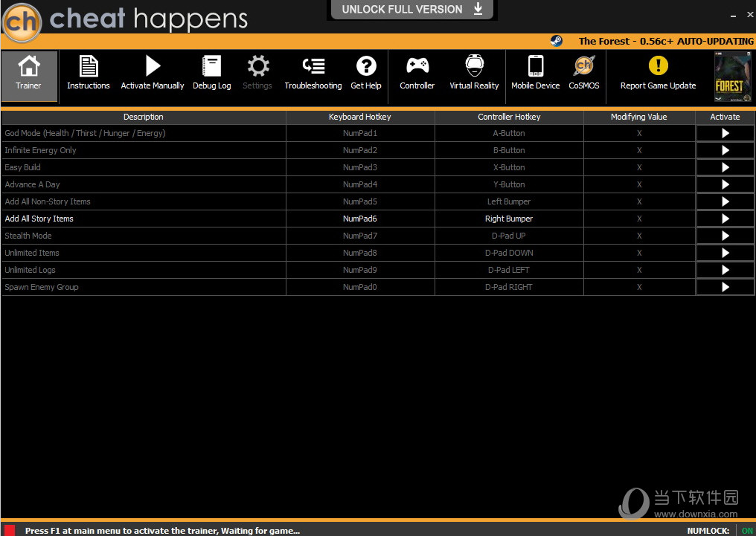Viewport: 756px width, 536px height.
Task: Select Easy Build description text
Action: 22,167
